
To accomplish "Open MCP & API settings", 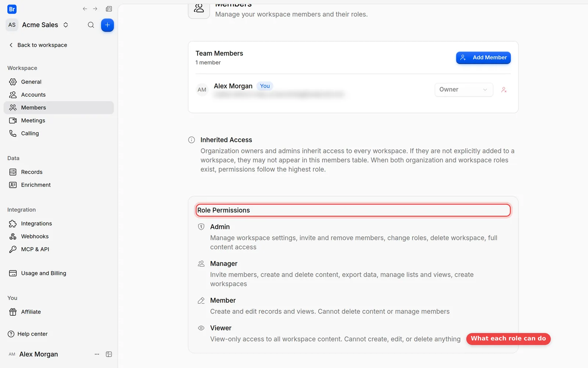I will coord(59,249).
